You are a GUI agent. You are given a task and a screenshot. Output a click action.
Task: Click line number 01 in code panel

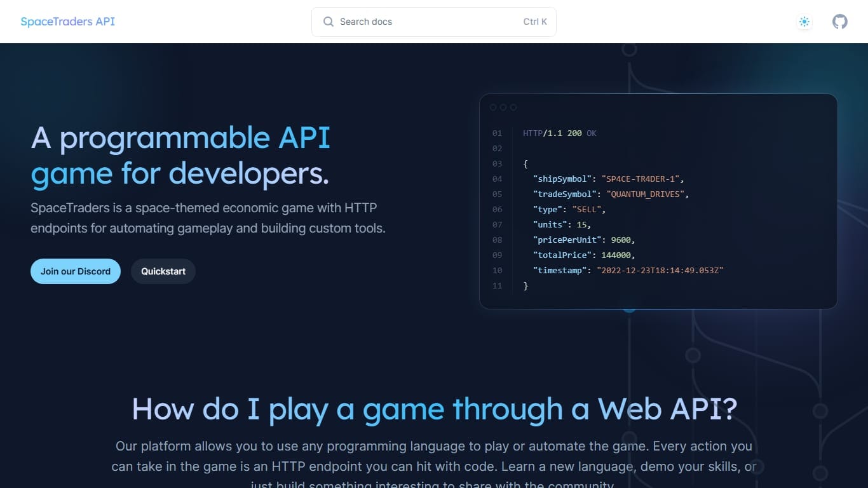pyautogui.click(x=497, y=133)
